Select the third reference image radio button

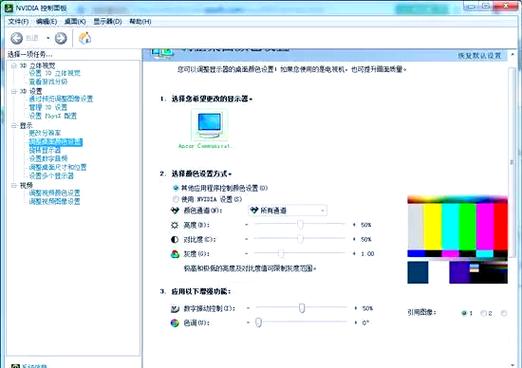pyautogui.click(x=504, y=313)
